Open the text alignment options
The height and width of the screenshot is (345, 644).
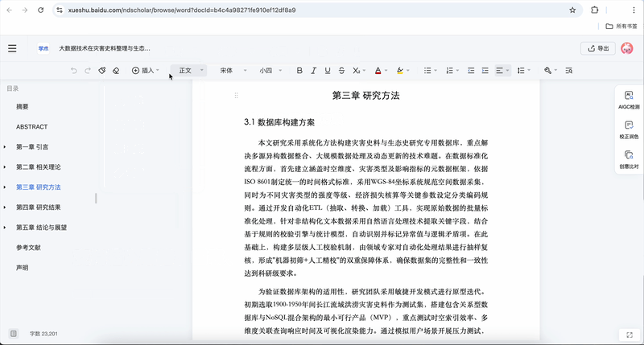[x=502, y=71]
